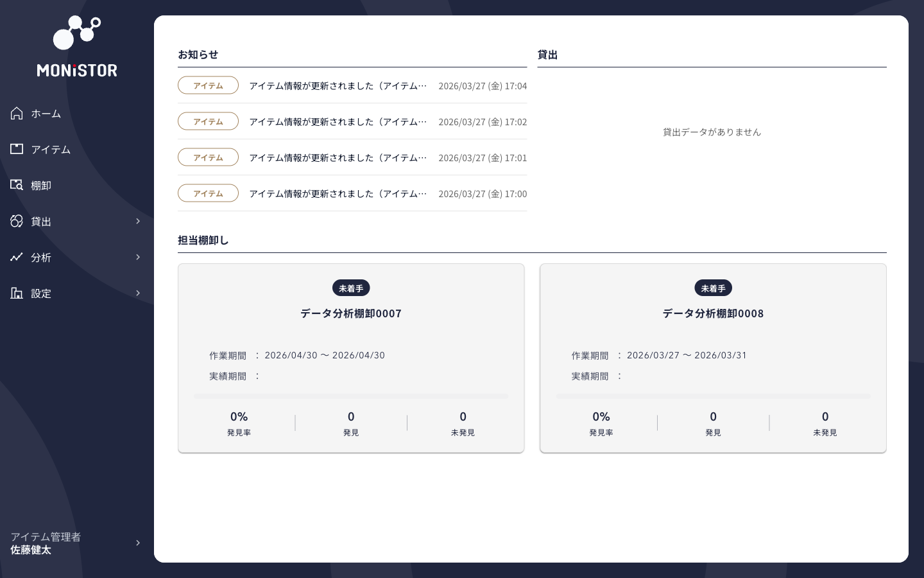Viewport: 924px width, 578px height.
Task: Select the データ分析棚卸0008 title
Action: click(x=713, y=313)
